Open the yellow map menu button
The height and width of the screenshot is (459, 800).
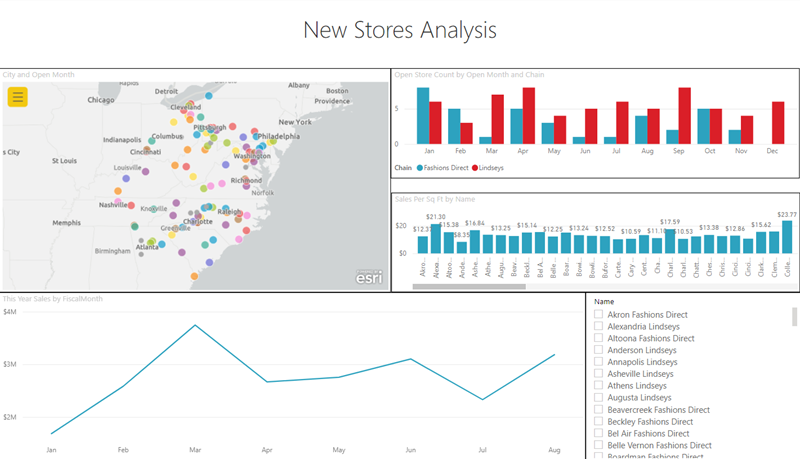click(17, 97)
